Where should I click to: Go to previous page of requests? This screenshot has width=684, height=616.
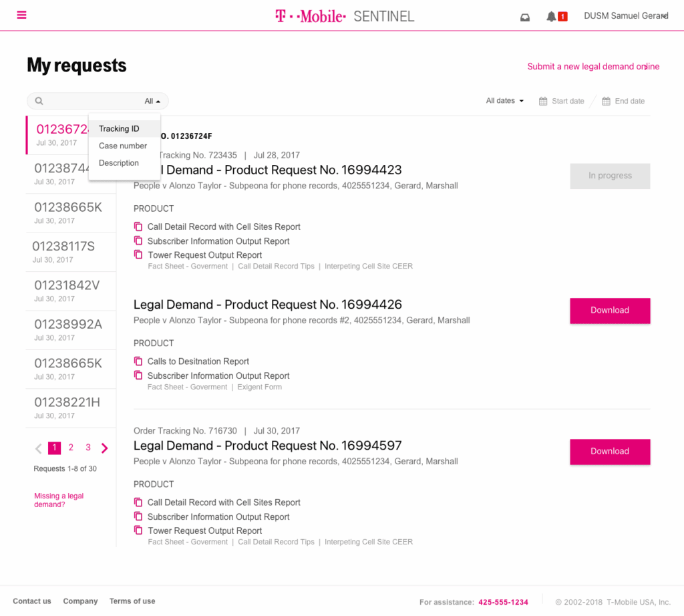click(38, 448)
